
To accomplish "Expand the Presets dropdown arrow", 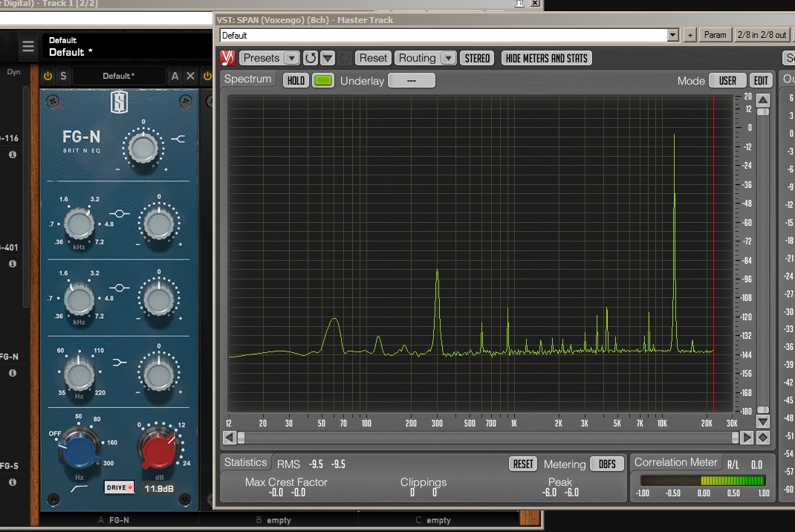I will tap(291, 58).
